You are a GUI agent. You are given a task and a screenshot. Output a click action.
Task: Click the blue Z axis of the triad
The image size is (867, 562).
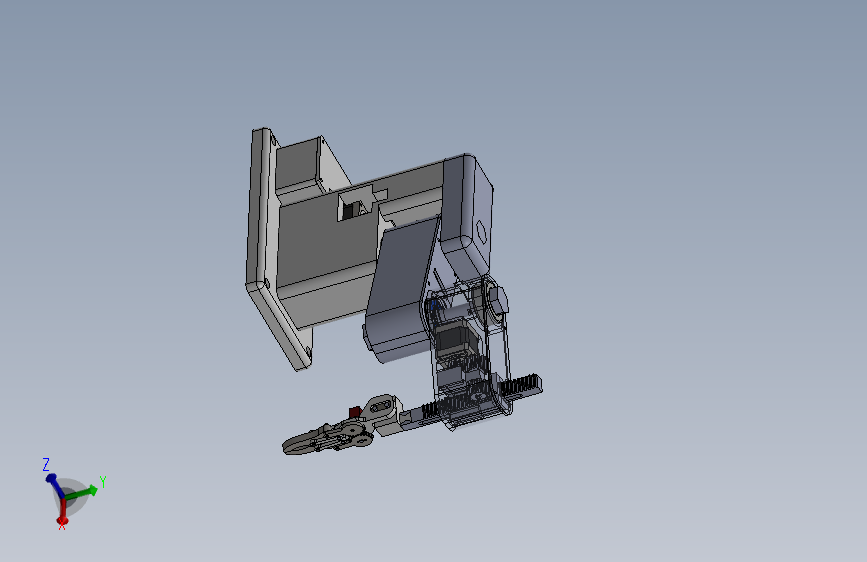tap(54, 483)
